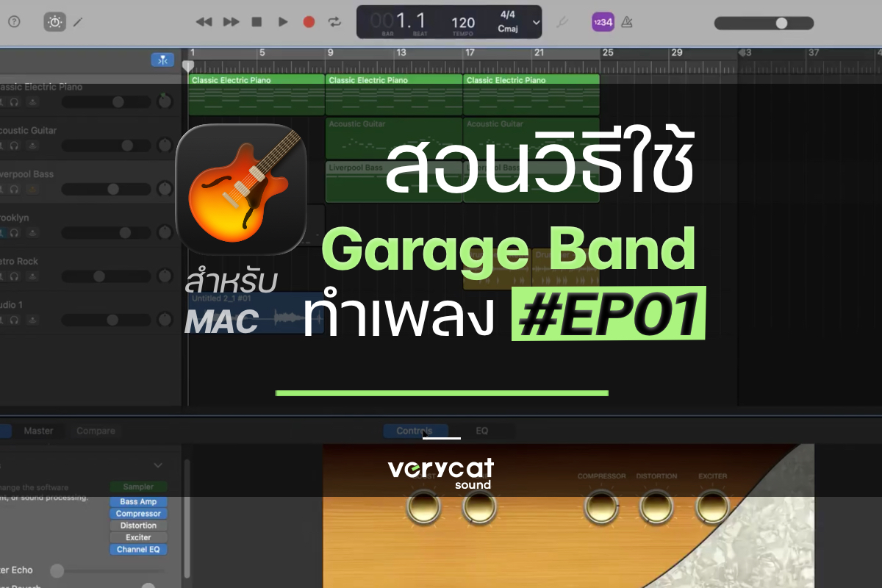
Task: Click Acoustic Guitar pan knob
Action: pos(165,146)
